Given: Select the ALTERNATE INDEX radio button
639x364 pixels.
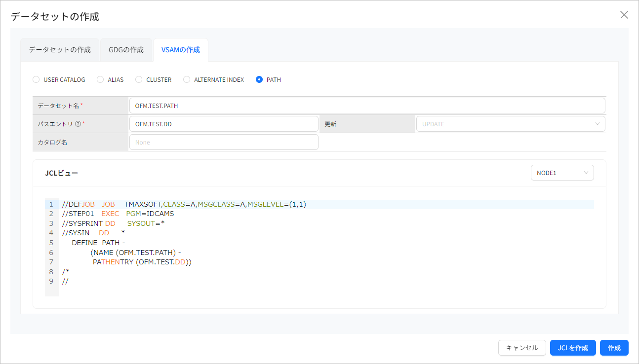Looking at the screenshot, I should (186, 79).
